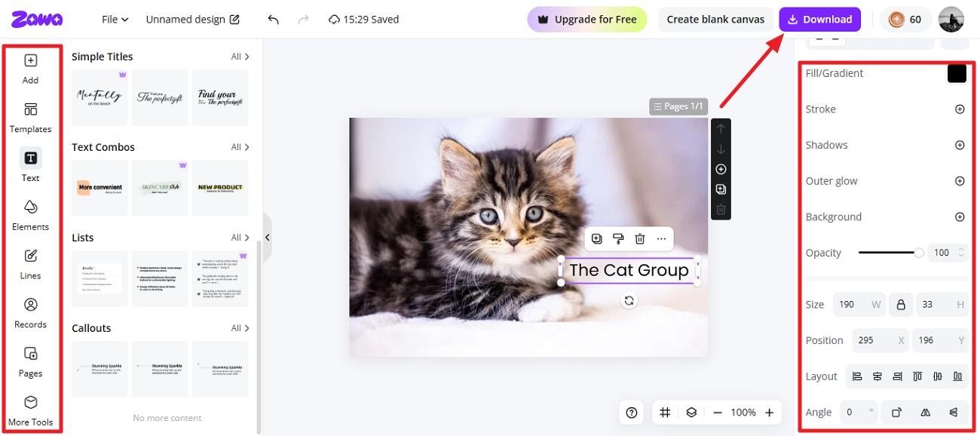
Task: Align left in Layout row
Action: click(857, 376)
